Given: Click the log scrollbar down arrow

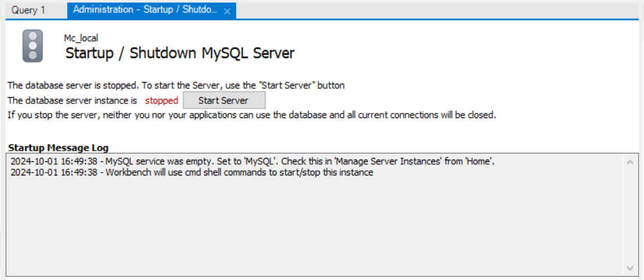Looking at the screenshot, I should point(630,268).
